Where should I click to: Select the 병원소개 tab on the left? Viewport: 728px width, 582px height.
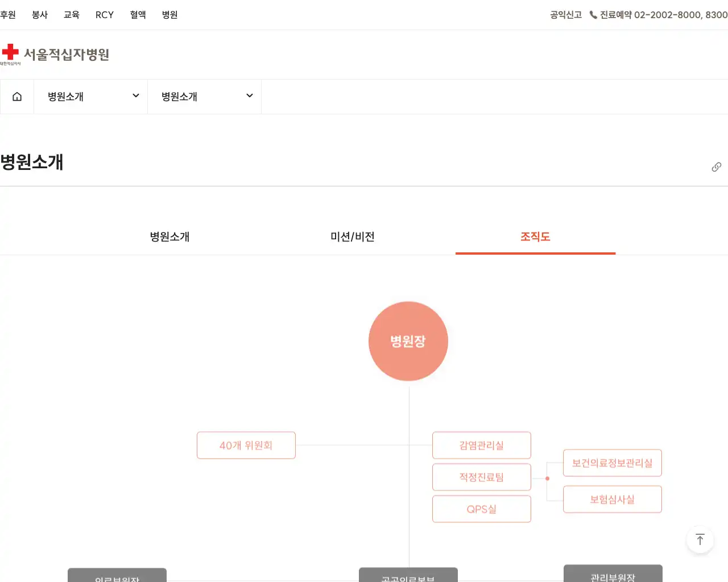point(169,237)
